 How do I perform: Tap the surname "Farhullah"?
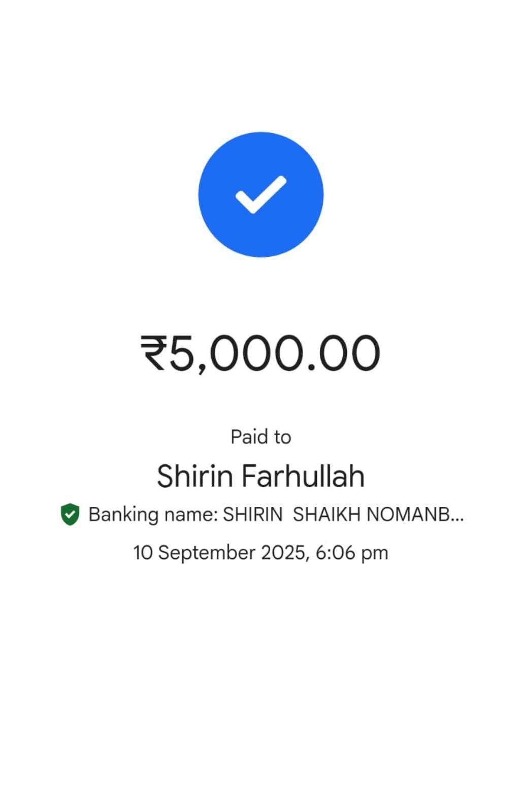(x=303, y=476)
